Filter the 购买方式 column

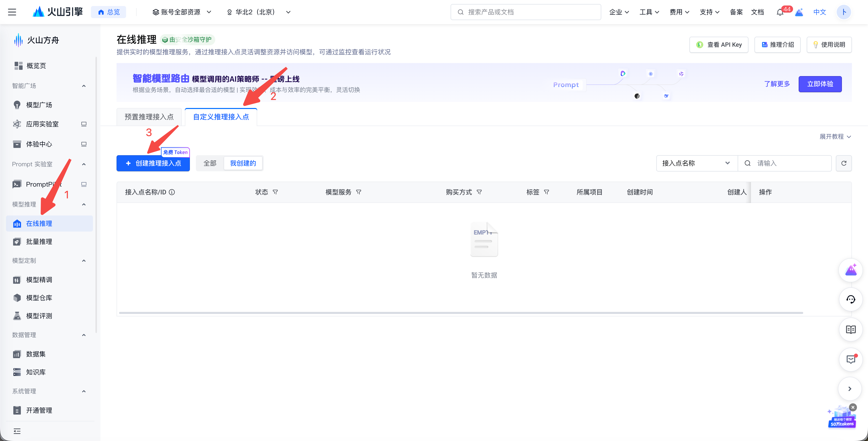(479, 192)
